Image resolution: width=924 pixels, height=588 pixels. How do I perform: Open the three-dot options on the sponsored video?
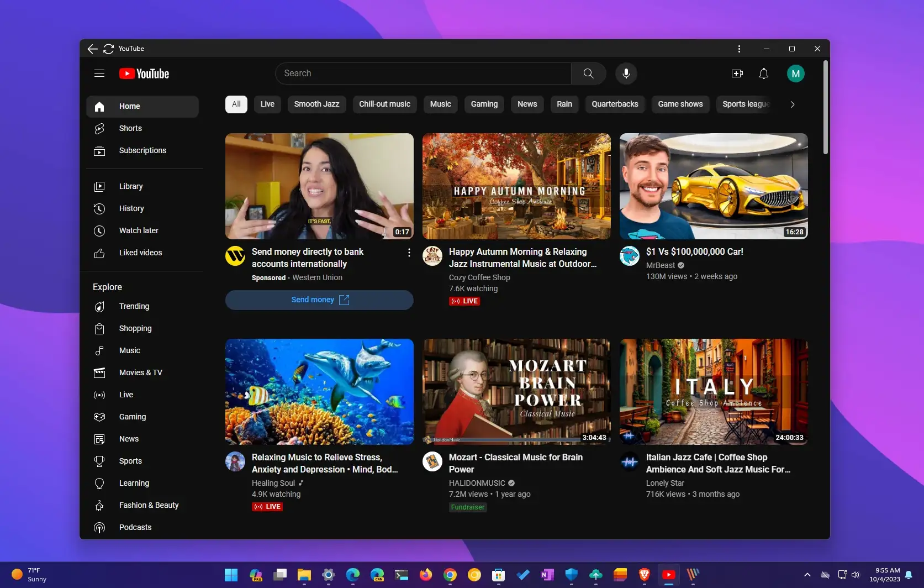click(409, 253)
